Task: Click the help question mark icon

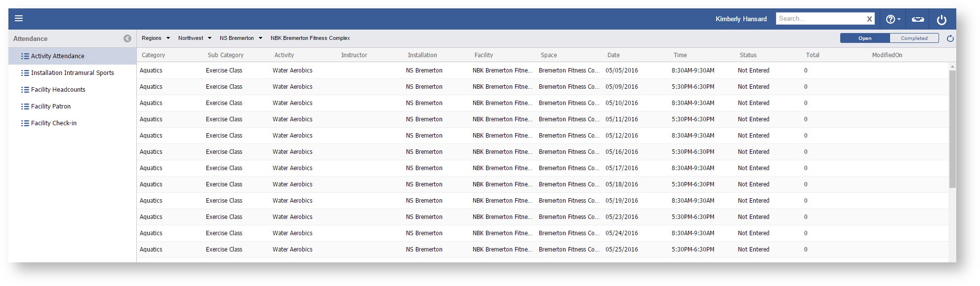Action: [890, 19]
